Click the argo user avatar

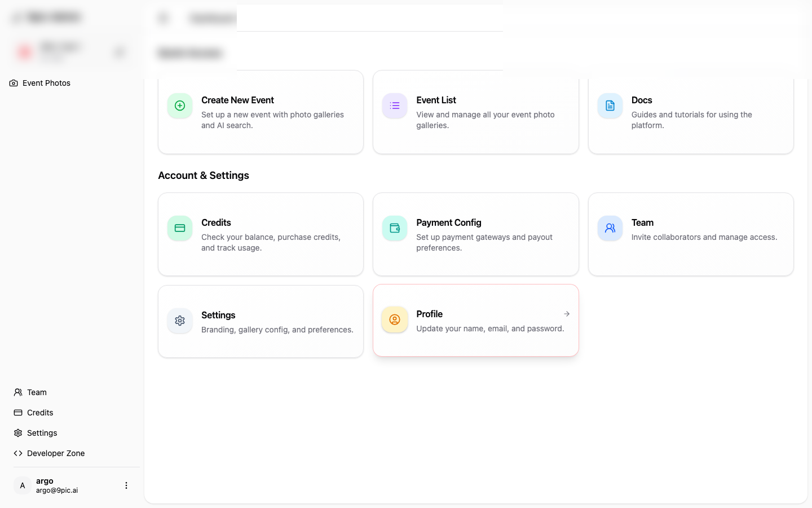tap(23, 485)
